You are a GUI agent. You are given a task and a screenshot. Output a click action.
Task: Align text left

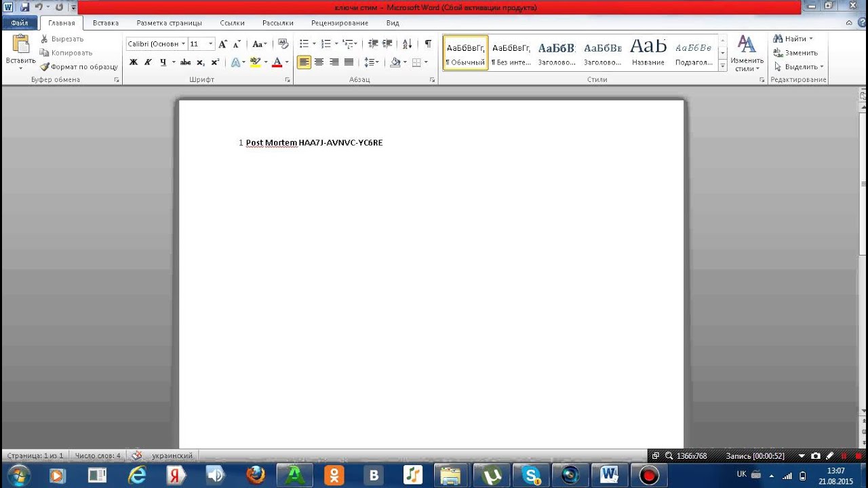[304, 62]
